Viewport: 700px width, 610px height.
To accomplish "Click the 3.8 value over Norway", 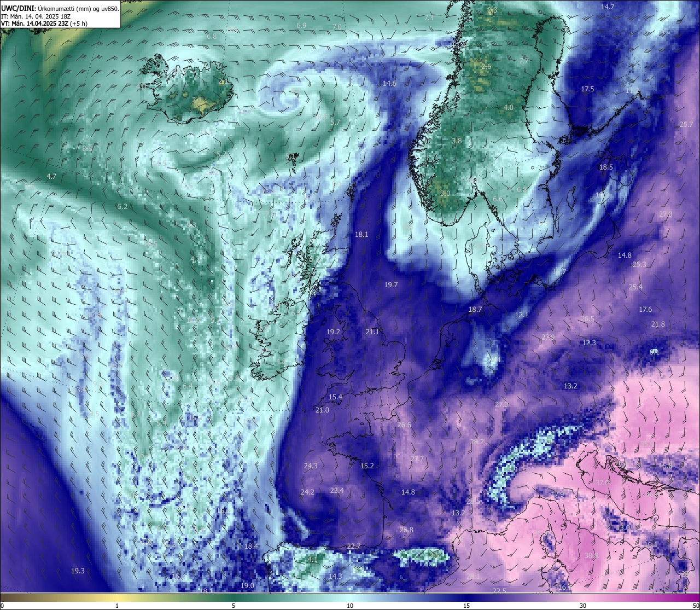I will click(457, 141).
